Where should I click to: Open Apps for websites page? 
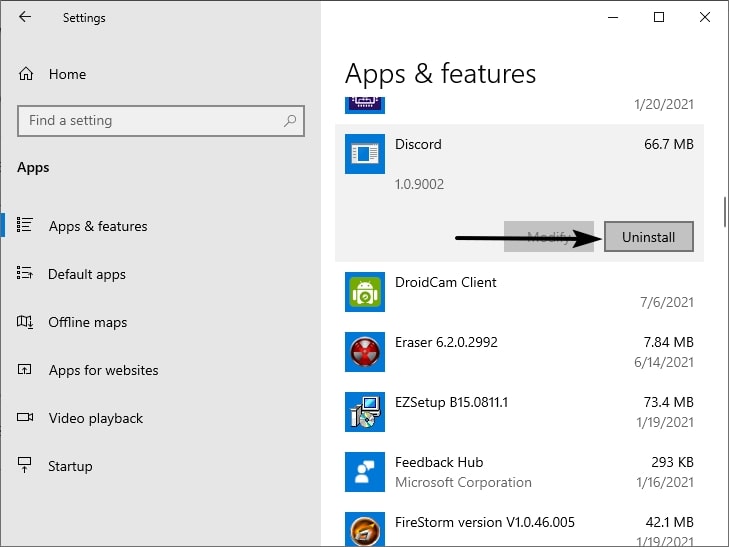tap(104, 370)
